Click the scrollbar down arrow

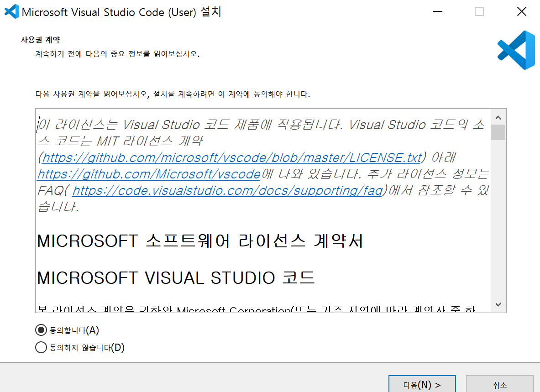pyautogui.click(x=498, y=304)
